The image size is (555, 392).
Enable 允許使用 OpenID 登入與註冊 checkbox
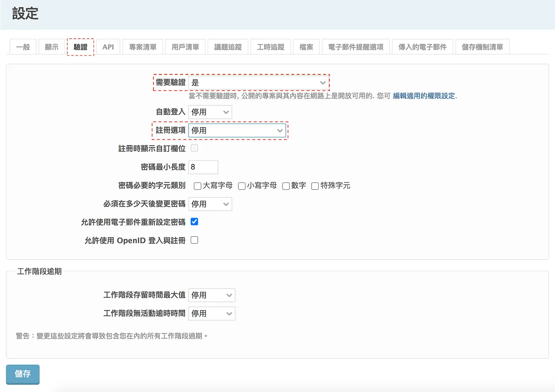pyautogui.click(x=194, y=240)
